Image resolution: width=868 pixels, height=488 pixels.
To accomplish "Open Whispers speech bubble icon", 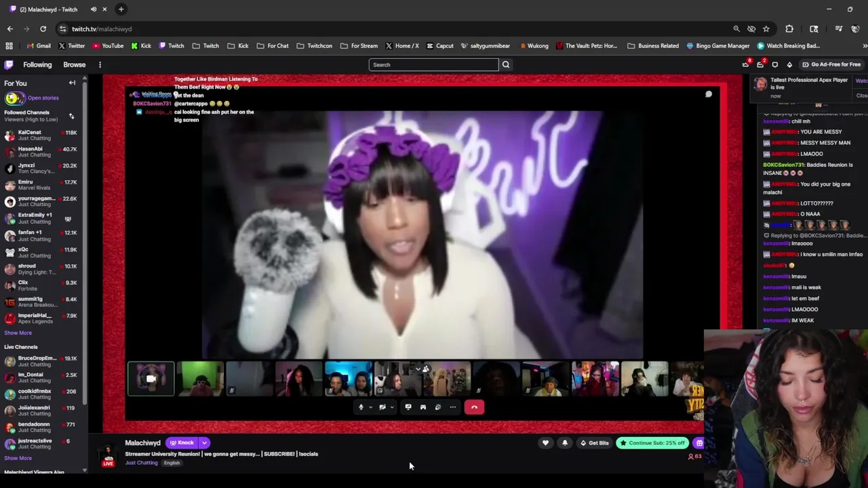I will click(x=774, y=64).
